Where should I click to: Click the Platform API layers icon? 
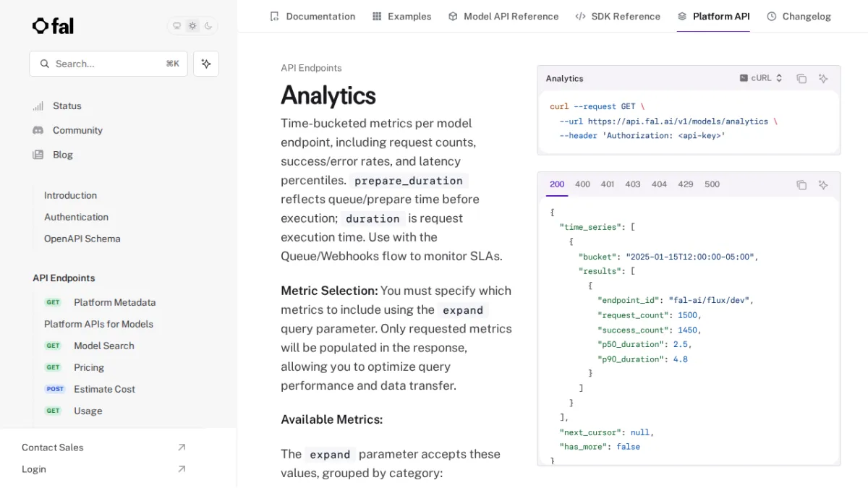[x=682, y=16]
